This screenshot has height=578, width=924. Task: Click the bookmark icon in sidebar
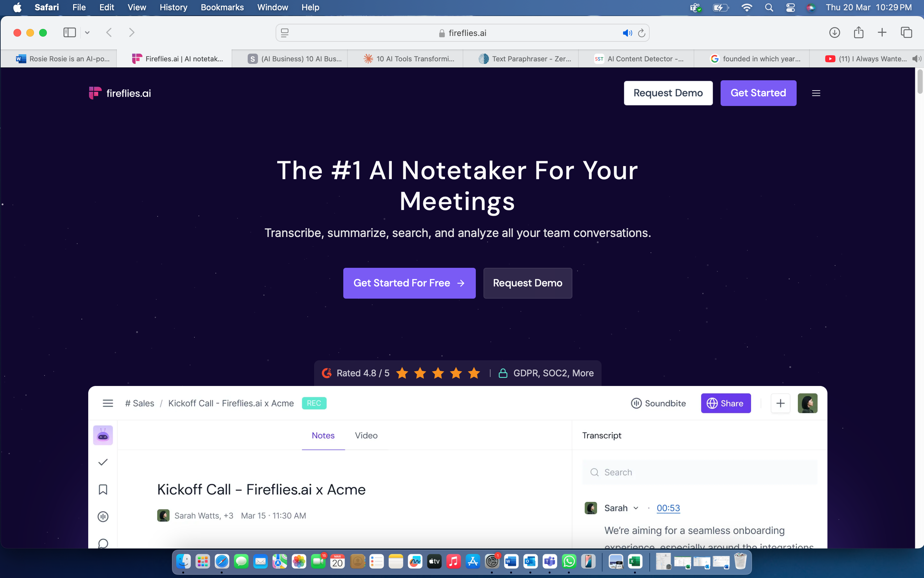103,489
